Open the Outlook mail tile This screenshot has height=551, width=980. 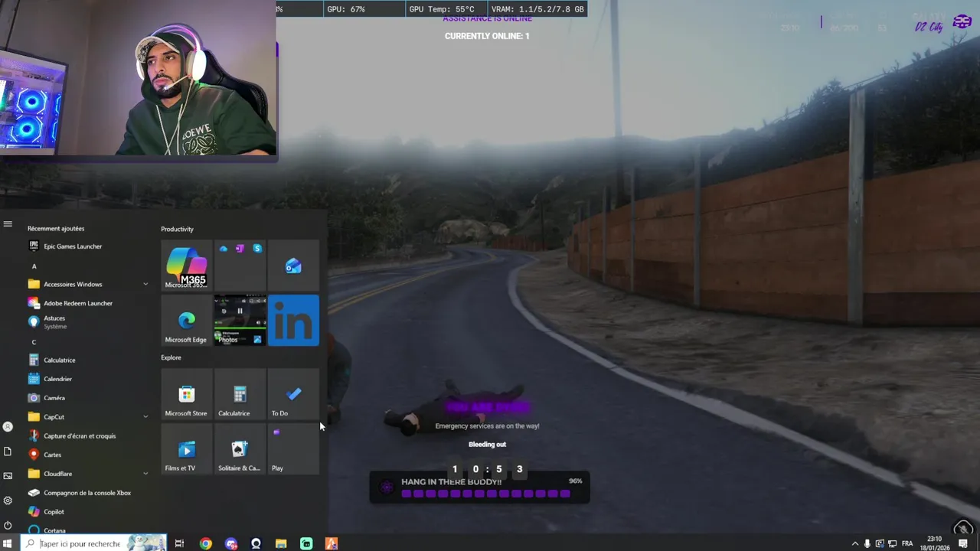click(293, 266)
